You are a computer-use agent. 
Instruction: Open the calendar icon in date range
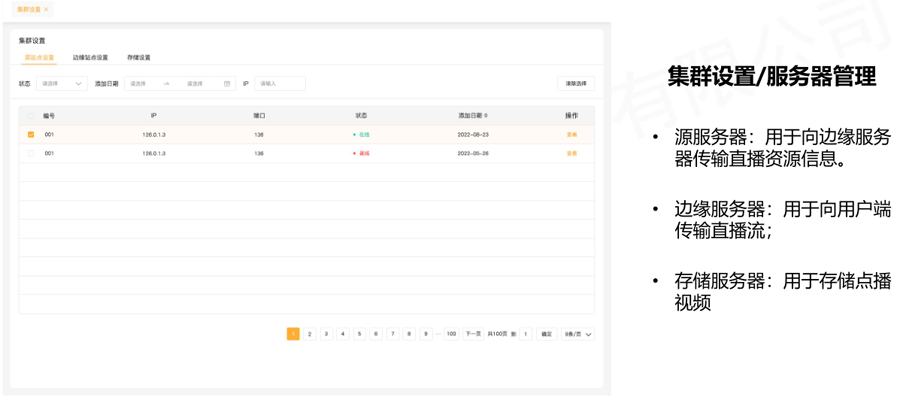(x=227, y=84)
